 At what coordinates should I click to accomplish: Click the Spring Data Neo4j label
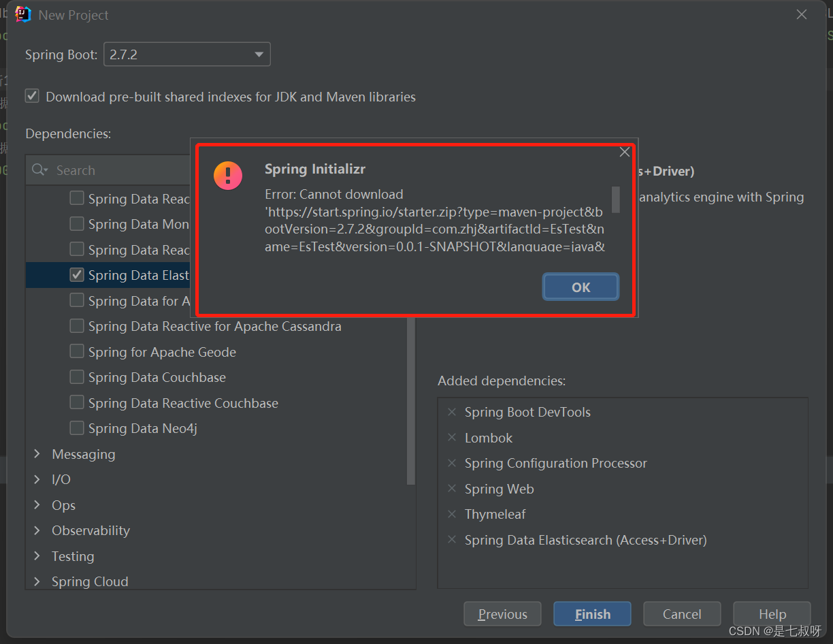coord(142,428)
